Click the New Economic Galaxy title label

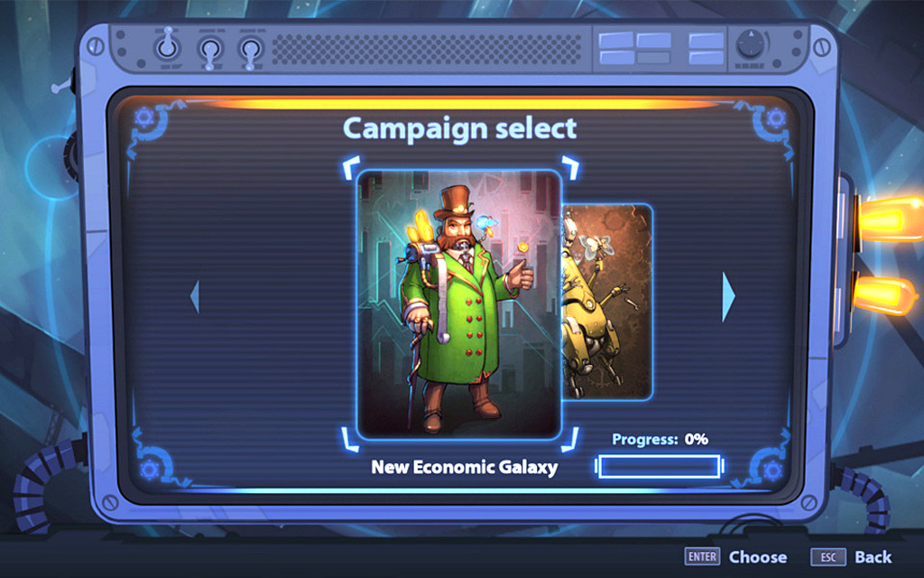point(465,467)
